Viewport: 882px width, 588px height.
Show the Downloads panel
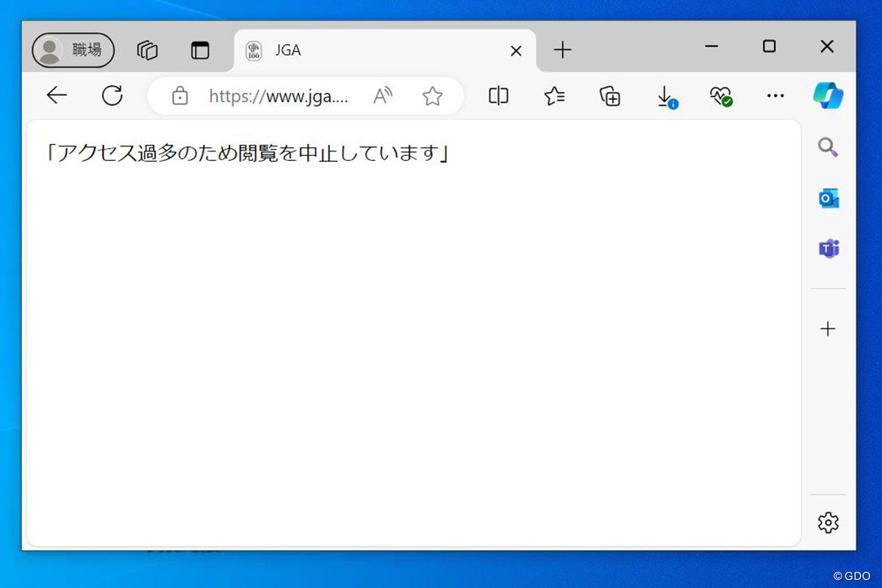[x=666, y=96]
